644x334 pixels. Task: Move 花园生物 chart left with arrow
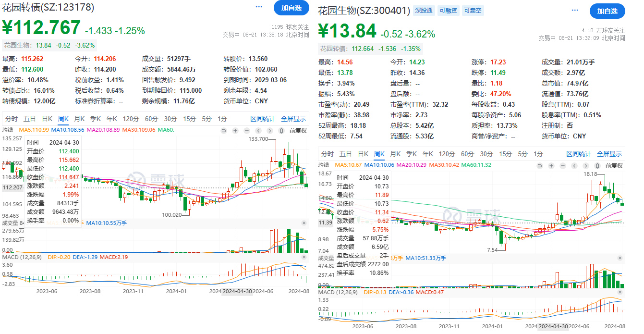(574, 166)
